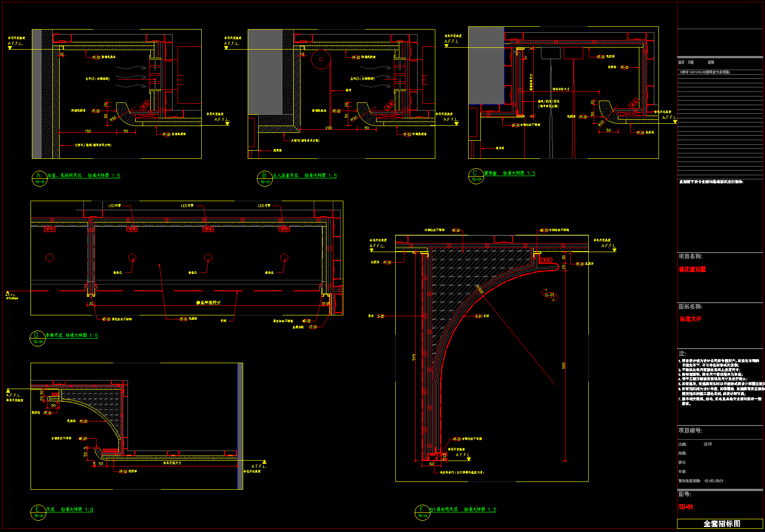Select detail C title scale 1:5
The image size is (765, 532).
[x=531, y=173]
